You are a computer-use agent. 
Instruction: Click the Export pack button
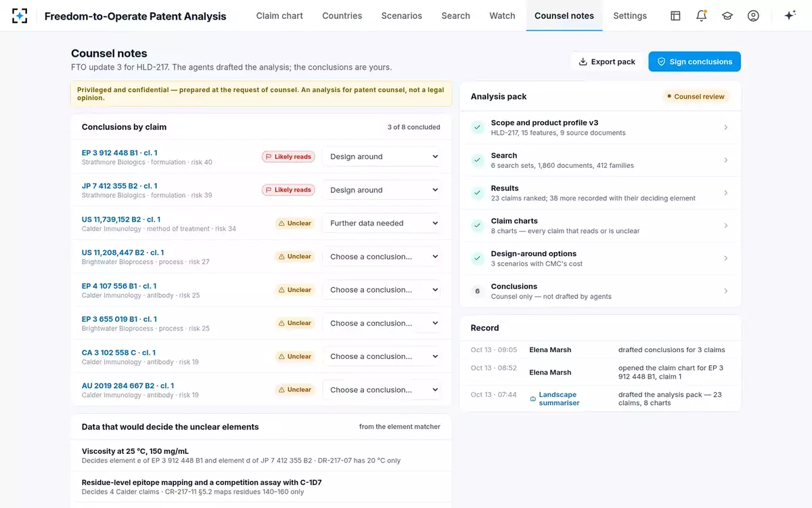[x=606, y=62]
